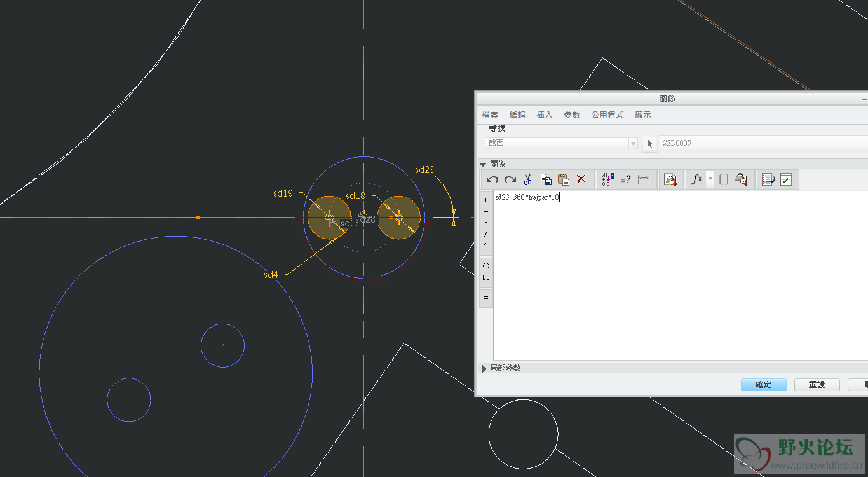The width and height of the screenshot is (868, 477).
Task: Toggle dimension names and values display
Action: pos(607,179)
